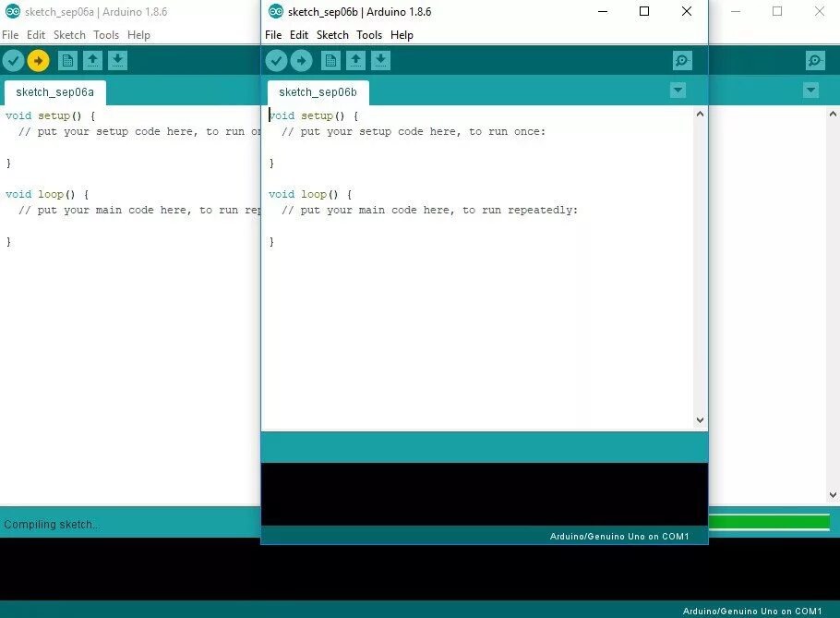Maximize the sketch_sep06b window
This screenshot has width=840, height=618.
click(x=644, y=11)
